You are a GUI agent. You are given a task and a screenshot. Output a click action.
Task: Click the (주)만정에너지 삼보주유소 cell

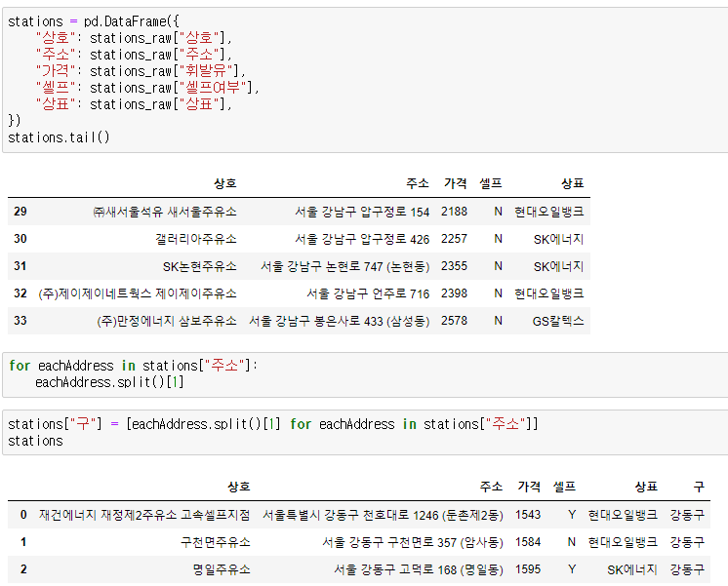coord(167,321)
